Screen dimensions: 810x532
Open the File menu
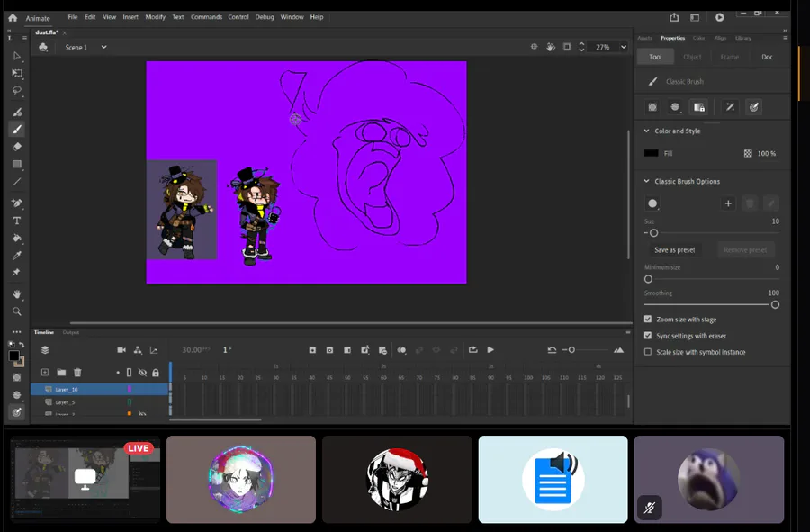click(x=73, y=17)
